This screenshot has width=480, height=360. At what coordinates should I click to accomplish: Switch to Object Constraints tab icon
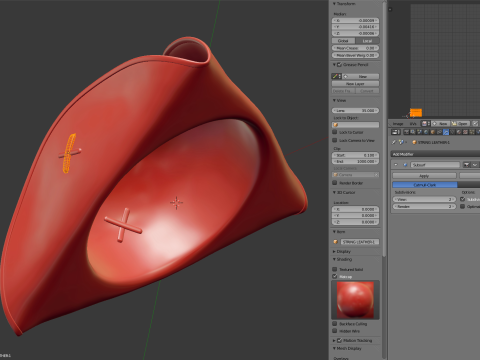coord(439,132)
